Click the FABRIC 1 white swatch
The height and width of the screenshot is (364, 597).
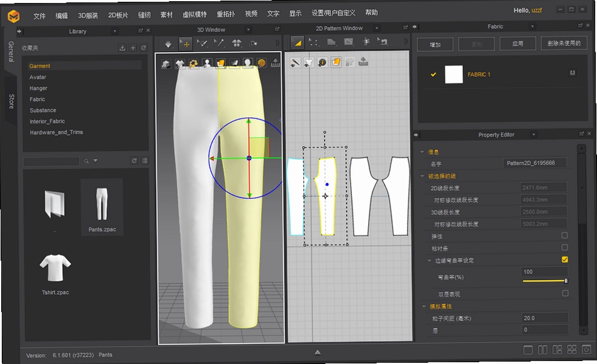pos(454,74)
